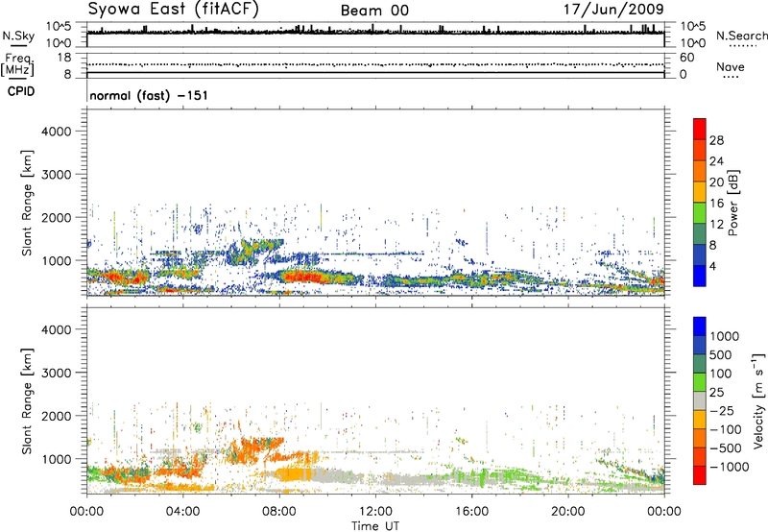
Task: Click the 'normal (fast) -151' text
Action: coord(149,95)
